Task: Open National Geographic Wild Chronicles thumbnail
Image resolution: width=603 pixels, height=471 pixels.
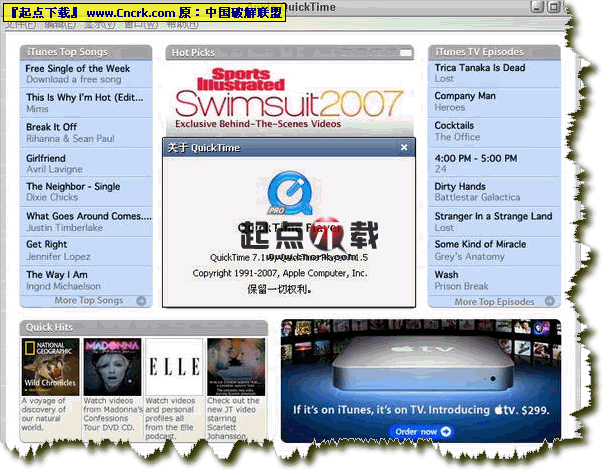Action: coord(50,367)
